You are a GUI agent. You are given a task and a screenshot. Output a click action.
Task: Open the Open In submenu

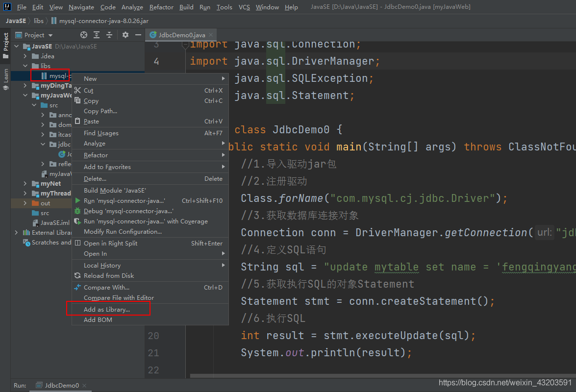click(150, 254)
